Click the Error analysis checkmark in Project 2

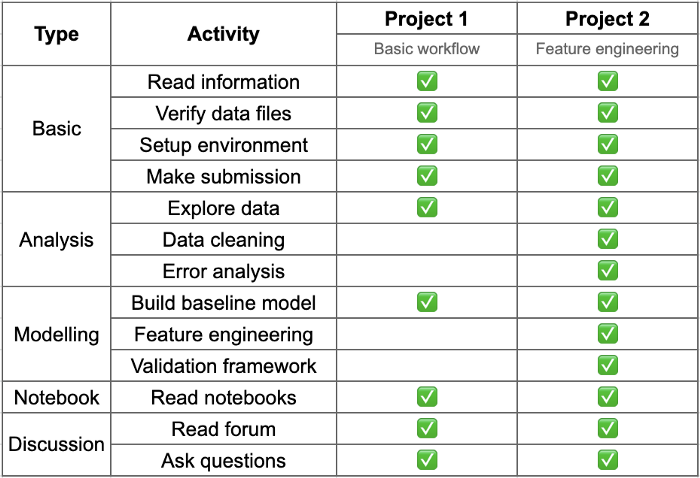tap(608, 270)
